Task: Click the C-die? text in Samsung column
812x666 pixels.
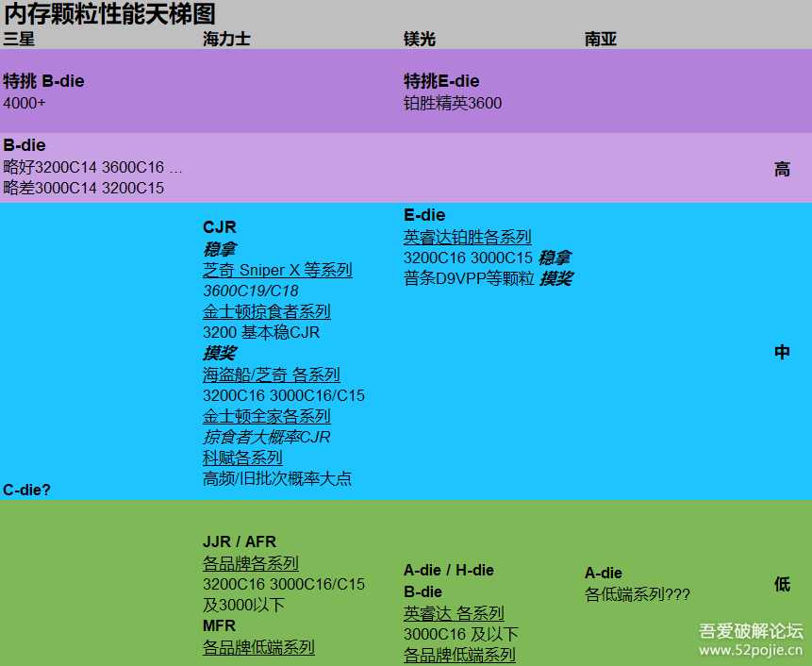Action: pos(26,489)
